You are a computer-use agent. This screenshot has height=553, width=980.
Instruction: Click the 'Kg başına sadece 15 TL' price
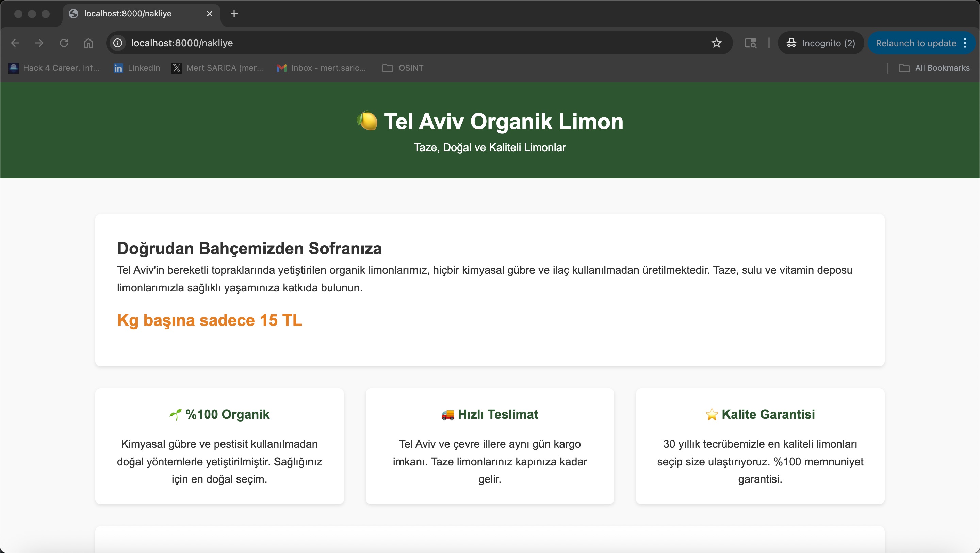tap(209, 320)
